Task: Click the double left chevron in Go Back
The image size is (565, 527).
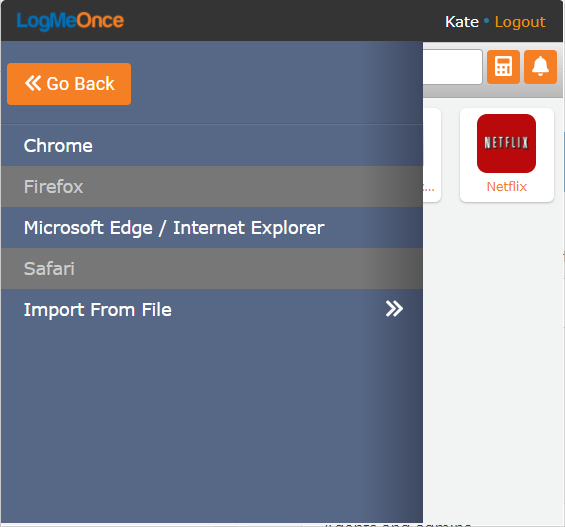Action: tap(33, 83)
